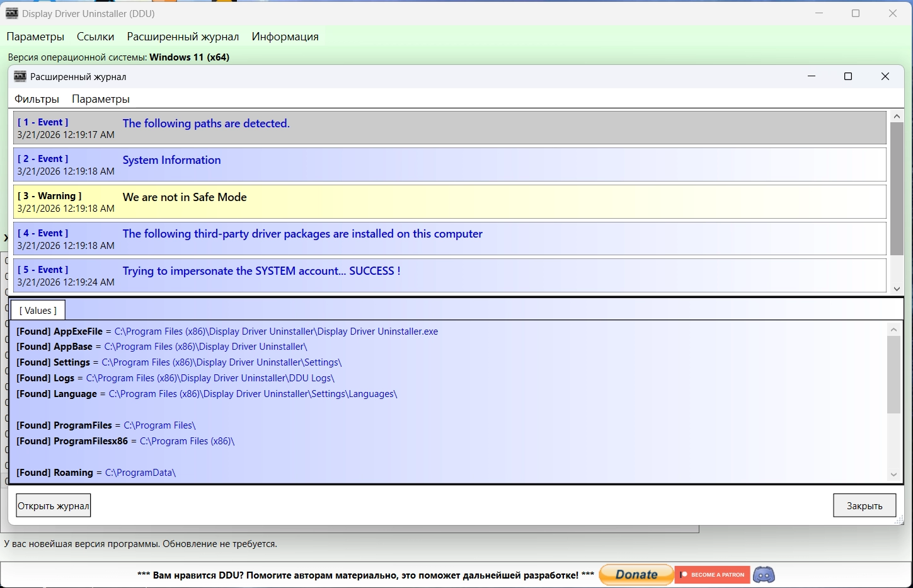913x588 pixels.
Task: Maximize the Расширенный журнал window
Action: [848, 76]
